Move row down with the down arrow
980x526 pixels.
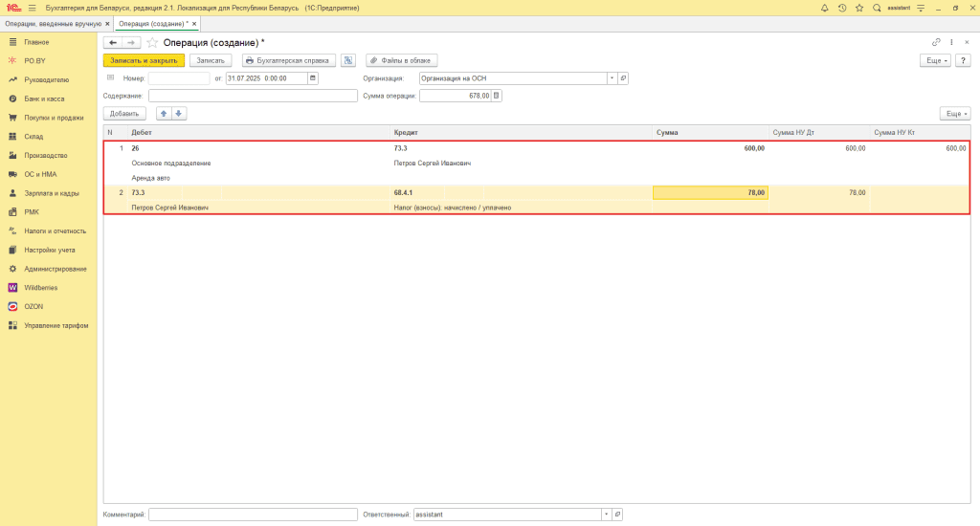pyautogui.click(x=179, y=113)
